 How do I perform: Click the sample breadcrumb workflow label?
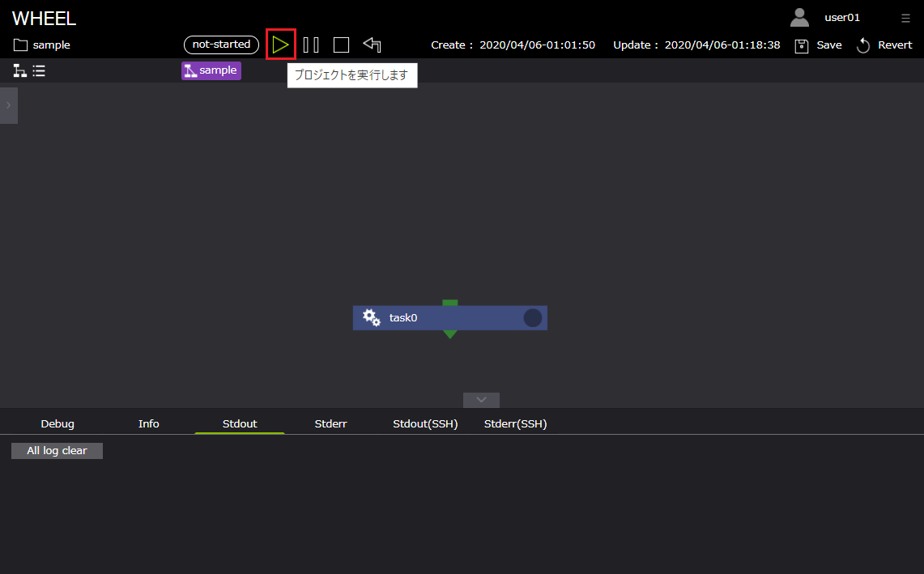[x=211, y=71]
